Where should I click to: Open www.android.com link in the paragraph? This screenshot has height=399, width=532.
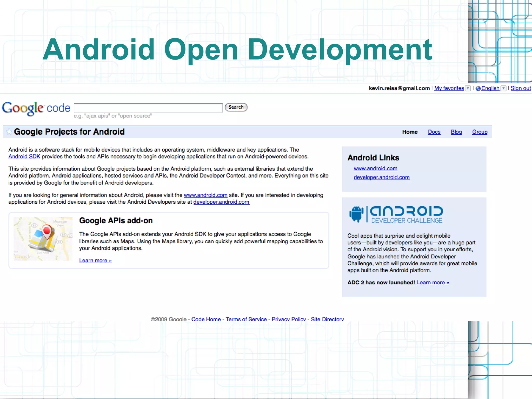[205, 195]
